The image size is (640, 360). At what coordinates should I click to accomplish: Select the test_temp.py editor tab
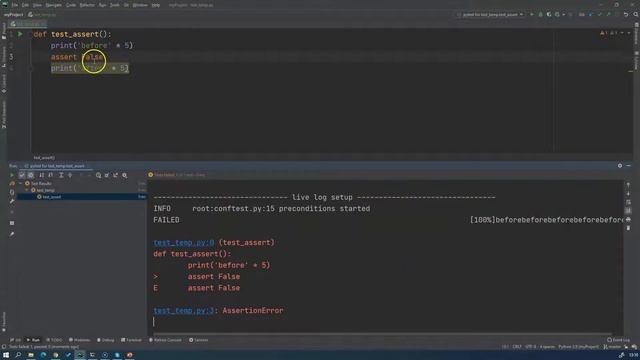point(28,24)
